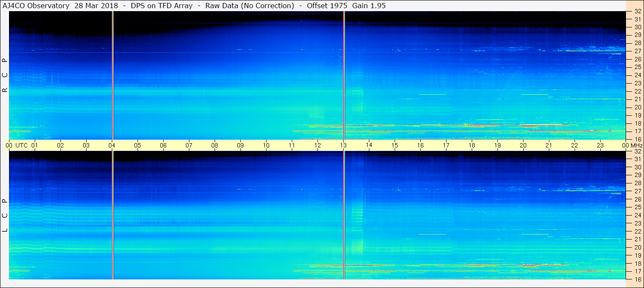Click the "L C P" vertical panel label

click(5, 216)
